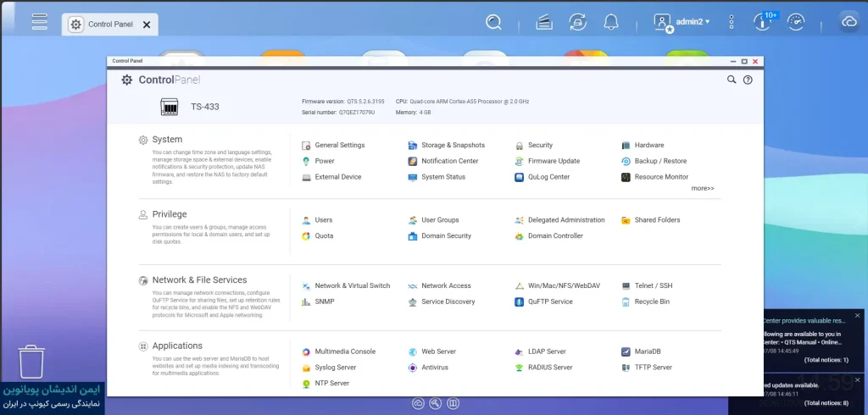Viewport: 868px width, 415px height.
Task: Open Background Tasks icon in top bar
Action: tap(545, 22)
